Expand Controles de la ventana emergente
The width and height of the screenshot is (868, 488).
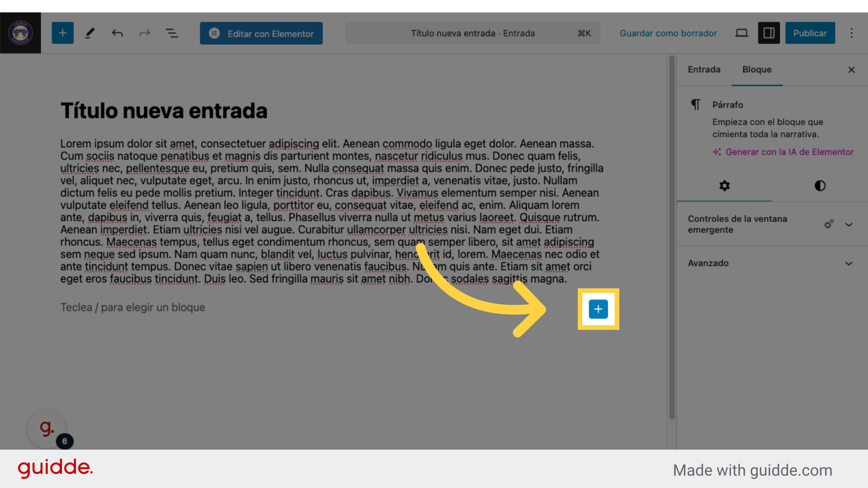click(772, 224)
